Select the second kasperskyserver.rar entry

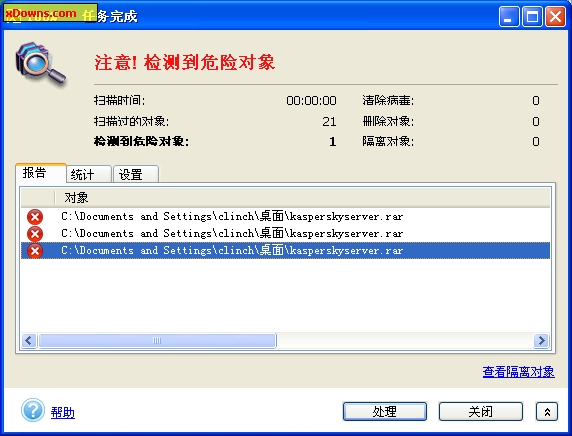point(285,234)
